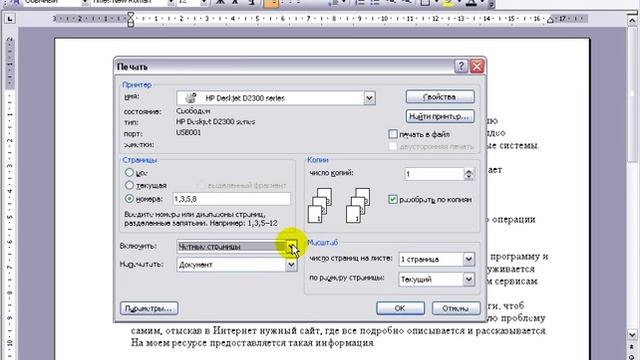Viewport: 640px width, 360px height.
Task: Click the document vertical scrollbar down arrow
Action: coord(632,335)
